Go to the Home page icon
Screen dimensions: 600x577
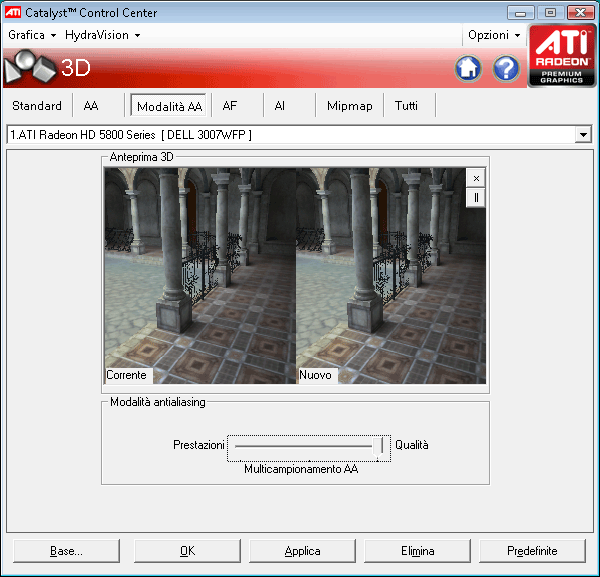click(468, 68)
